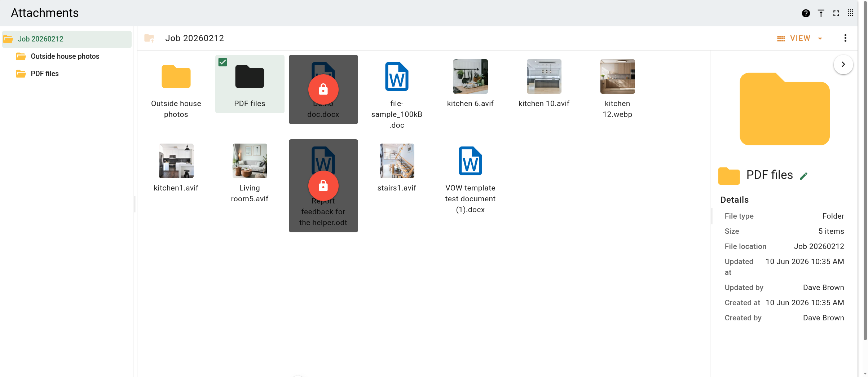Open Living room5.avif thumbnail
Image resolution: width=868 pixels, height=377 pixels.
coord(250,161)
